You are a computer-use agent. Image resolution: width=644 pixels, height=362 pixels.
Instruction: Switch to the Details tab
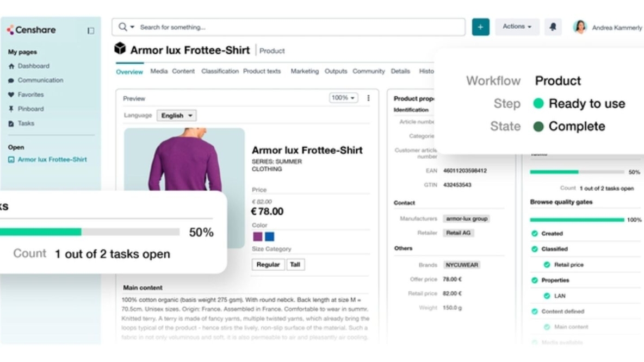(x=400, y=71)
